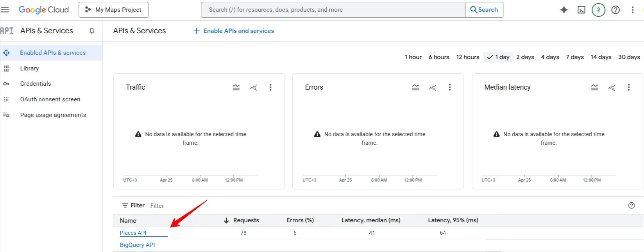Open the help question mark menu
Image resolution: width=644 pixels, height=252 pixels.
point(616,10)
